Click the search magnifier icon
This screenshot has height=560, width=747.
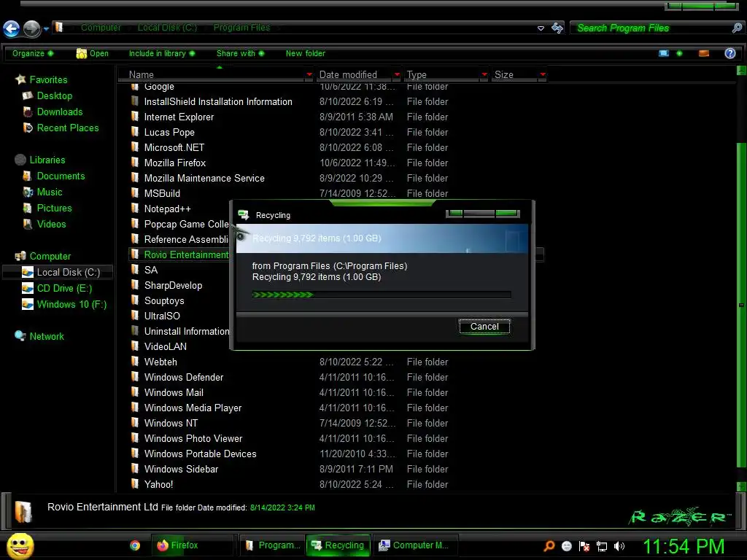(737, 28)
